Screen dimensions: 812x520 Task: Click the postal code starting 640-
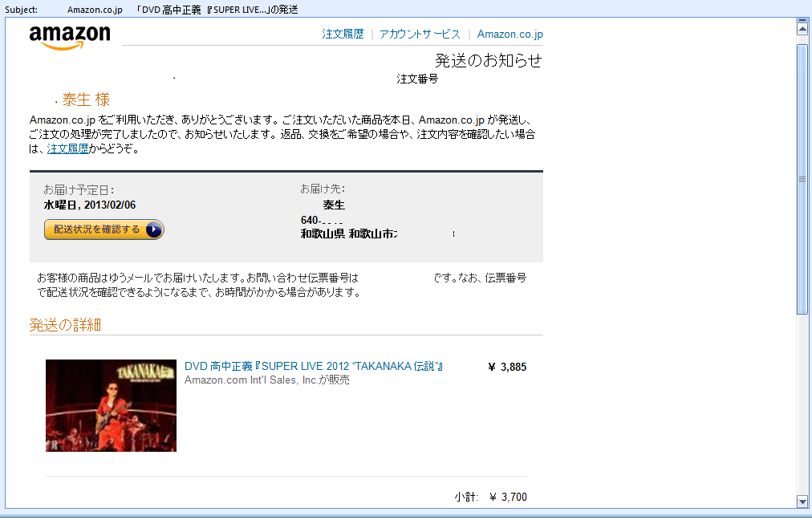pyautogui.click(x=322, y=220)
